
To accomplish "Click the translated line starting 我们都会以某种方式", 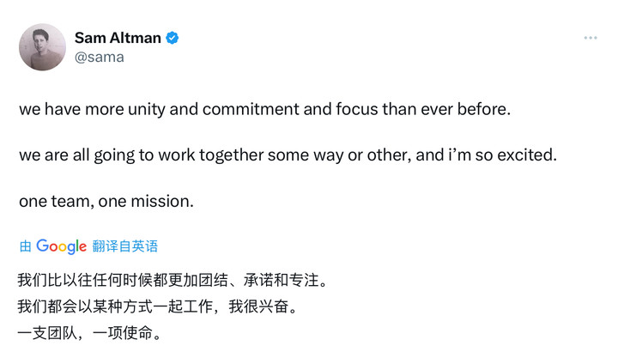I will coord(158,306).
